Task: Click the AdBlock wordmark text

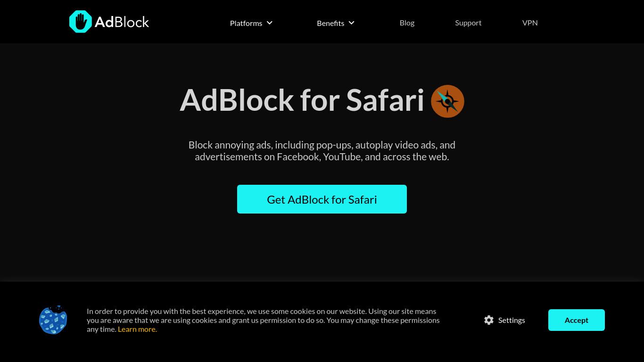Action: [x=122, y=22]
